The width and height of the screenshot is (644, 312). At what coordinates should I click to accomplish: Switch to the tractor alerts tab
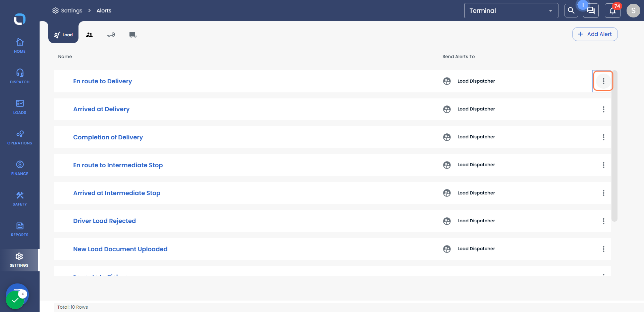pyautogui.click(x=111, y=35)
